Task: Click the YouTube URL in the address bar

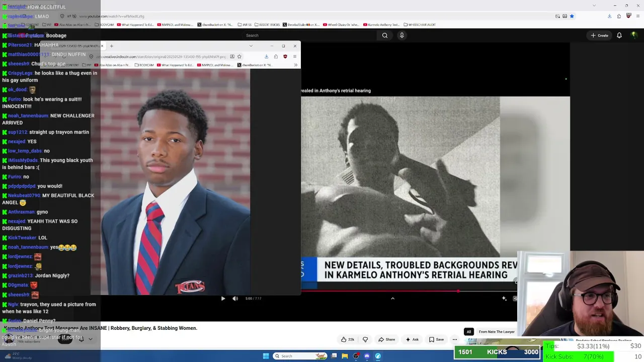Action: pyautogui.click(x=112, y=16)
